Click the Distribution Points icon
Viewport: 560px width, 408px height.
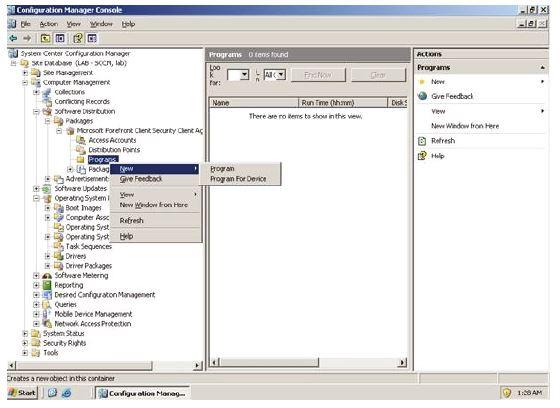point(81,150)
